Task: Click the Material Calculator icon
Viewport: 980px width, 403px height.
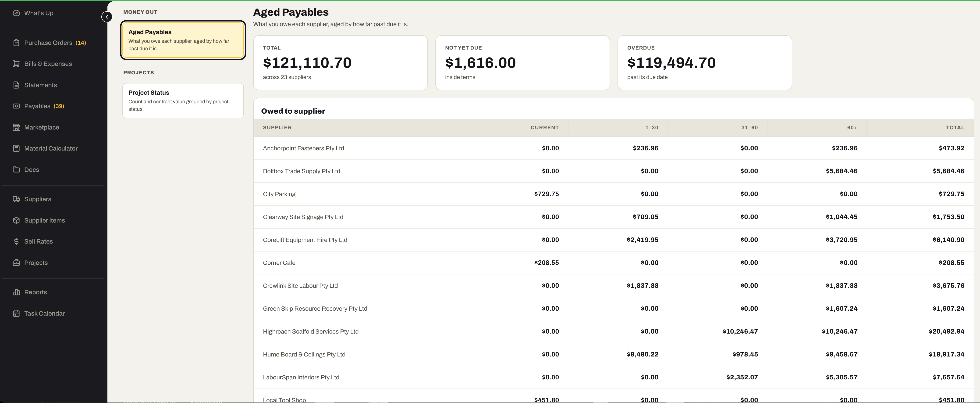Action: 16,148
